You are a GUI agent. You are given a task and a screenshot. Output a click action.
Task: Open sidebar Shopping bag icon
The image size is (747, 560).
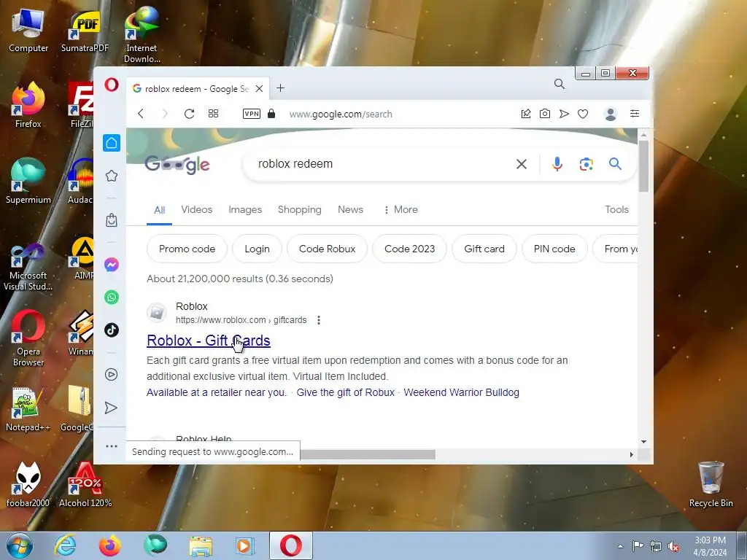coord(112,220)
